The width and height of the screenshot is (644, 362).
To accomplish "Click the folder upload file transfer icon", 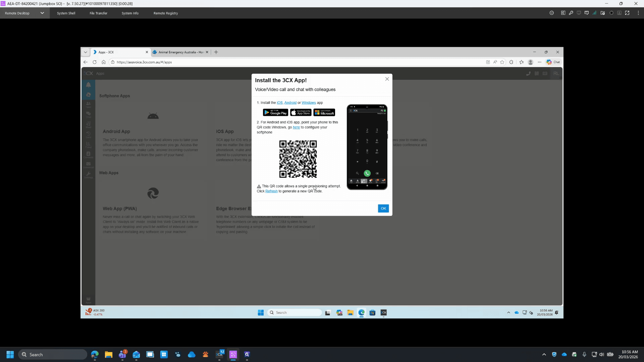I will coord(603,13).
